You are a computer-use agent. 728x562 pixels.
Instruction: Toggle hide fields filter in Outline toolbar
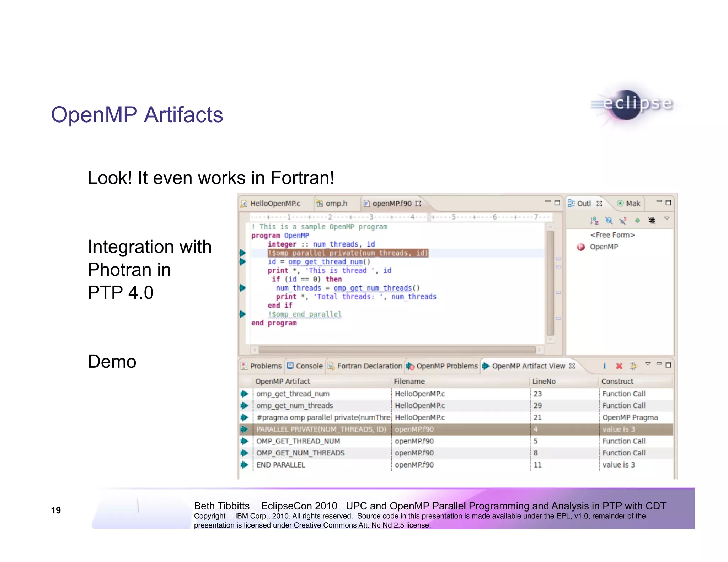coord(609,221)
